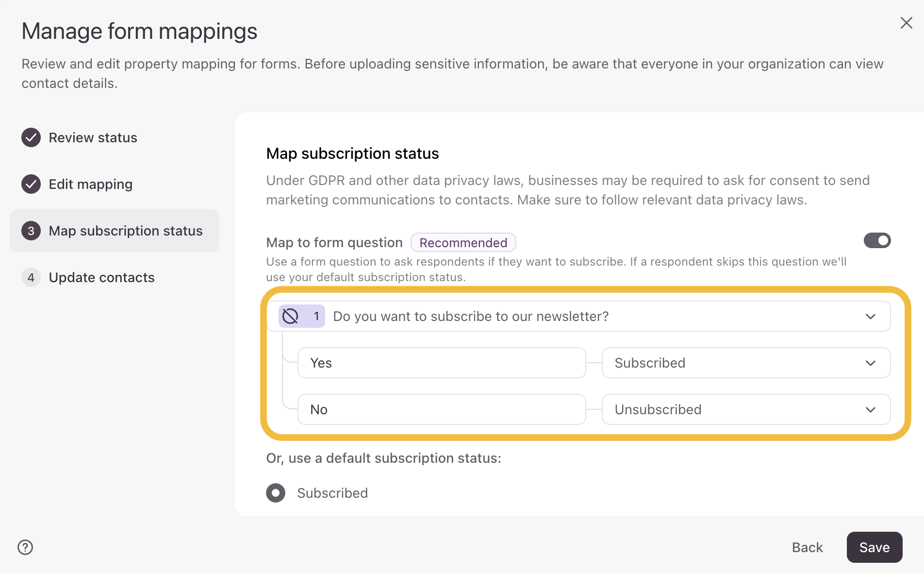924x573 pixels.
Task: Go to the Edit mapping step
Action: [91, 184]
